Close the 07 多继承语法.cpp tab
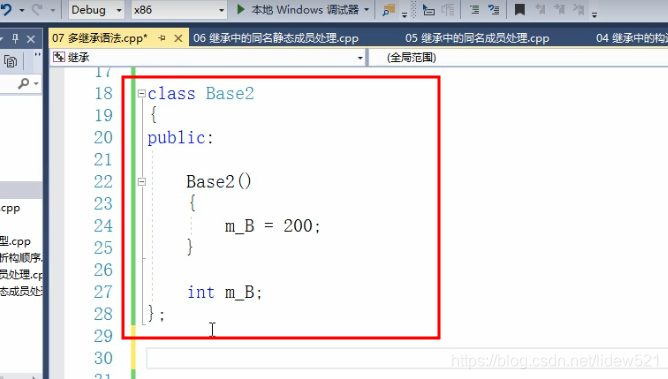This screenshot has width=668, height=379. 179,38
